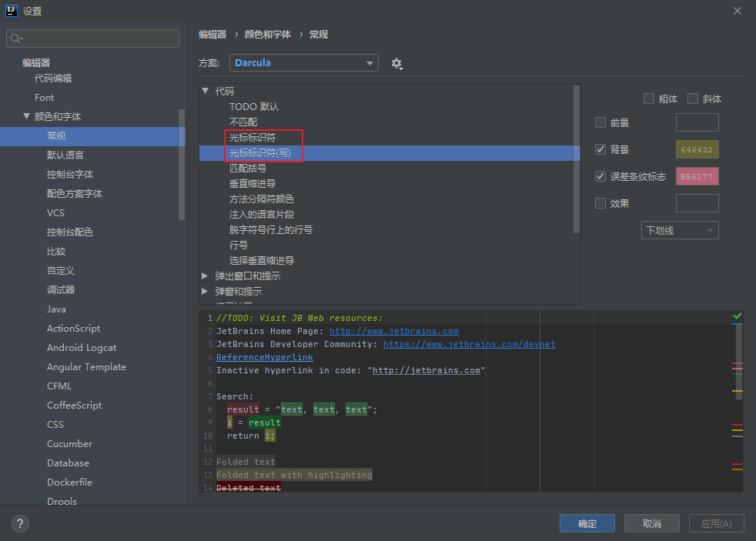
Task: Enable the 粗体 (bold) checkbox
Action: pyautogui.click(x=649, y=99)
